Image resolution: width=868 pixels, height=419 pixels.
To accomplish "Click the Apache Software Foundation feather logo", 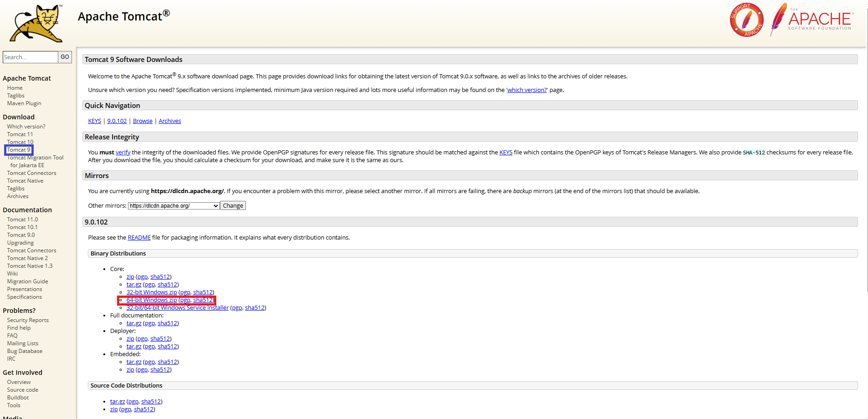I will click(x=811, y=20).
